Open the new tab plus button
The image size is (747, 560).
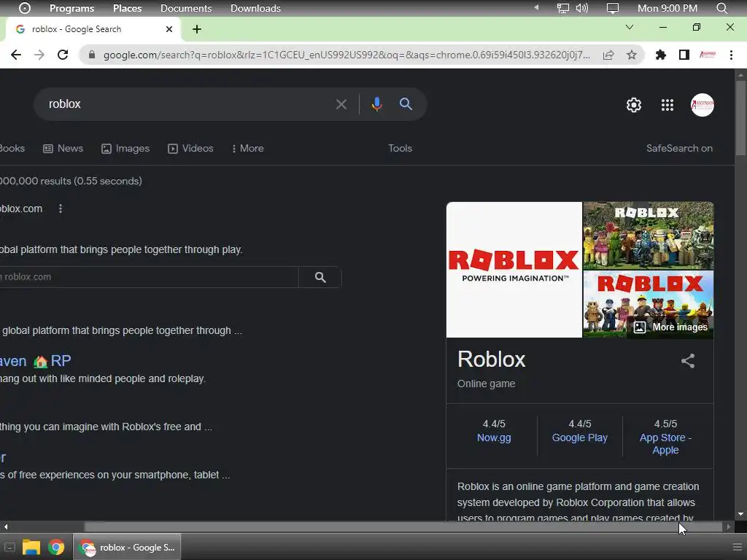[197, 29]
